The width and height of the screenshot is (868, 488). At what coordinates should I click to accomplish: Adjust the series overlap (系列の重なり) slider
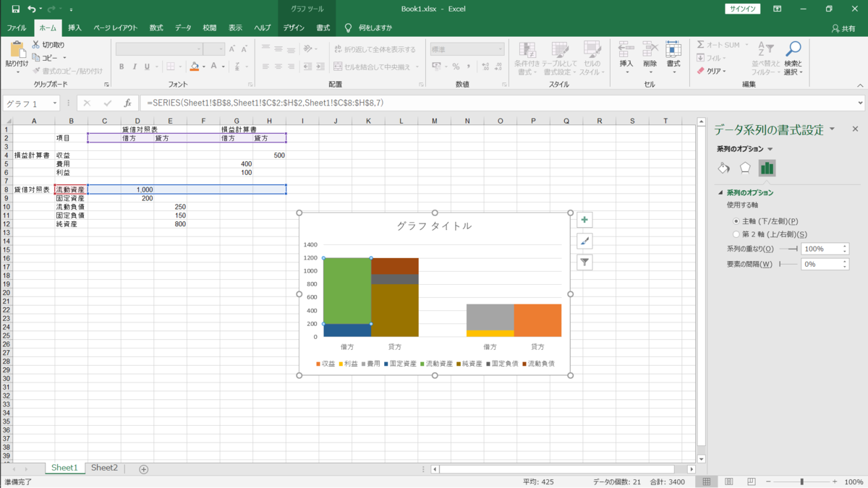tap(788, 249)
